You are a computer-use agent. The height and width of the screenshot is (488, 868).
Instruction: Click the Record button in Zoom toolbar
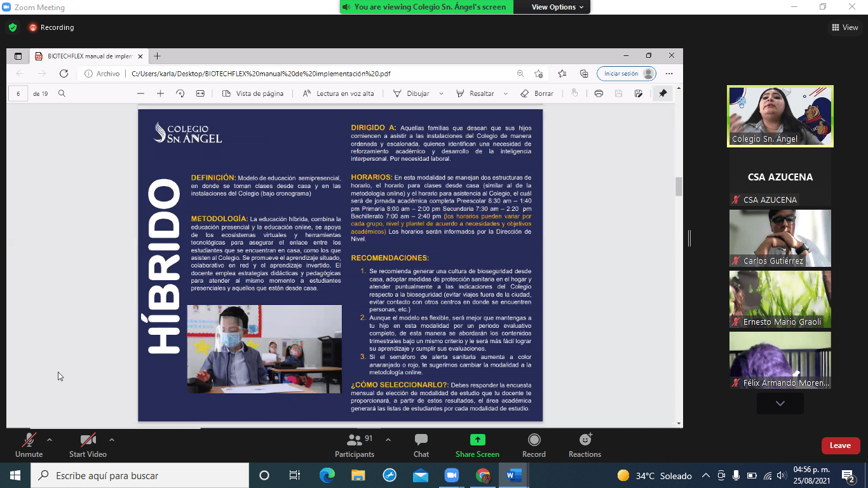coord(534,445)
